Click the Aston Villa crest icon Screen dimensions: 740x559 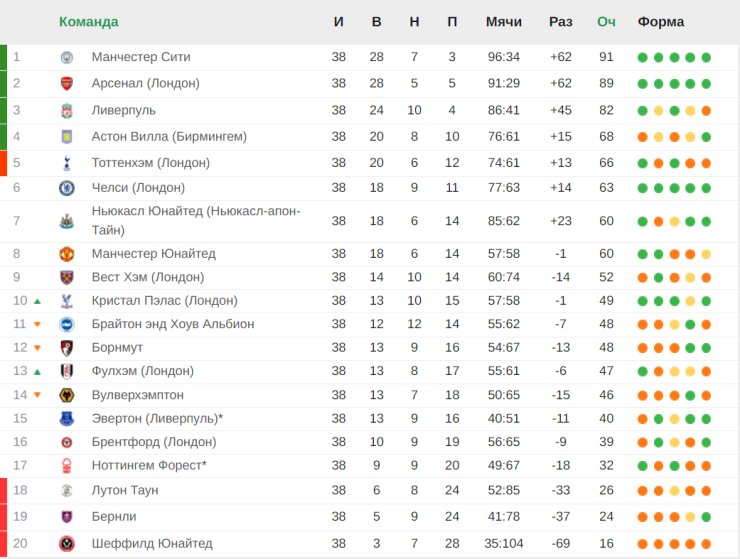point(67,136)
